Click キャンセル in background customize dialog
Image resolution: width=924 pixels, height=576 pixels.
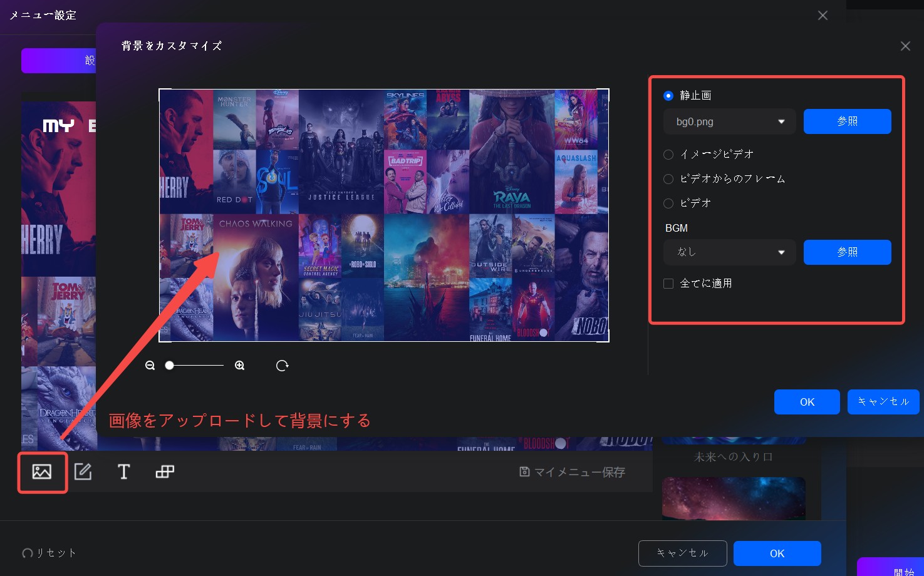coord(883,402)
